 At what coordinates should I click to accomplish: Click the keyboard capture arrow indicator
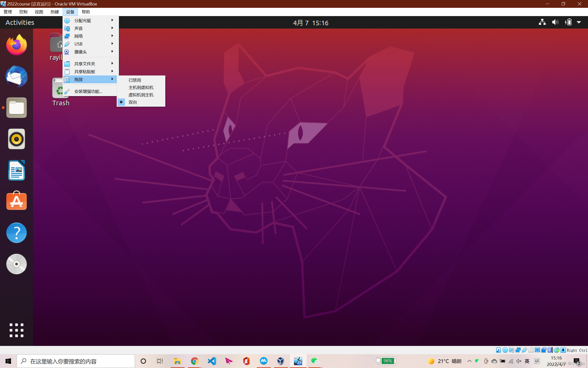[x=563, y=350]
